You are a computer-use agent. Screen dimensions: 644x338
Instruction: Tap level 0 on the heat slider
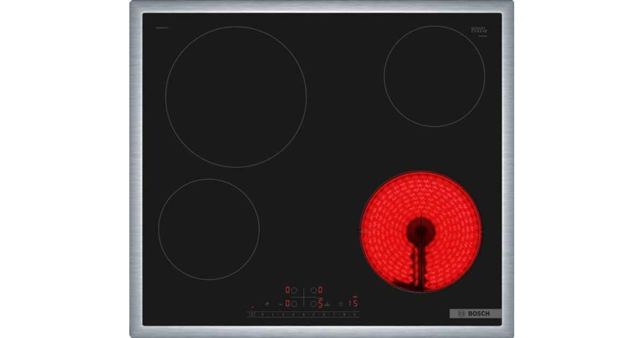click(262, 314)
